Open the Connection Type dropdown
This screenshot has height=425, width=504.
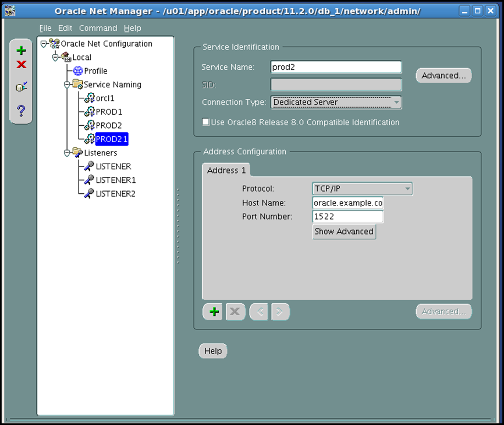(336, 103)
